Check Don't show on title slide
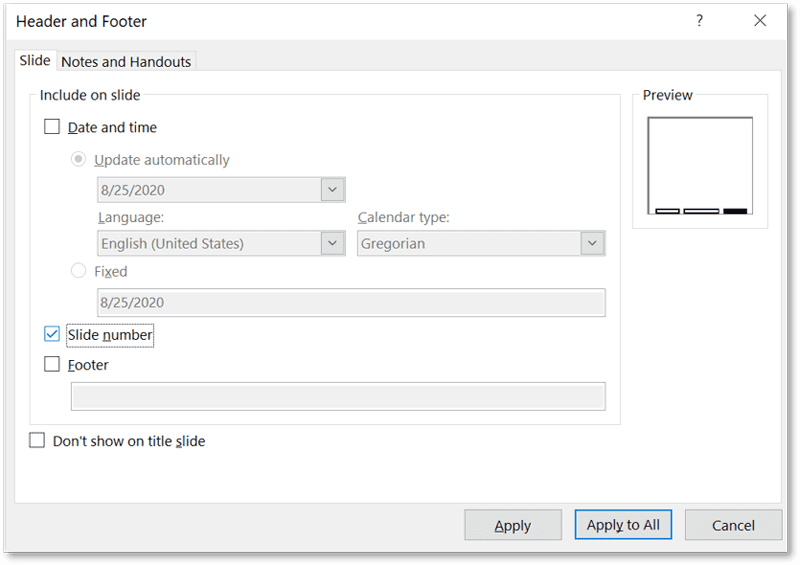Viewport: 800px width, 565px height. tap(37, 440)
